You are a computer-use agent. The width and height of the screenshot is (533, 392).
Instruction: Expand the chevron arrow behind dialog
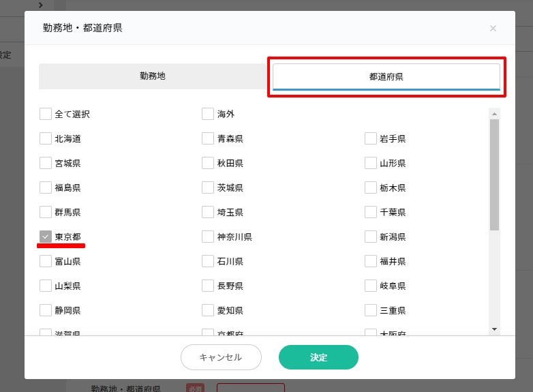point(41,5)
